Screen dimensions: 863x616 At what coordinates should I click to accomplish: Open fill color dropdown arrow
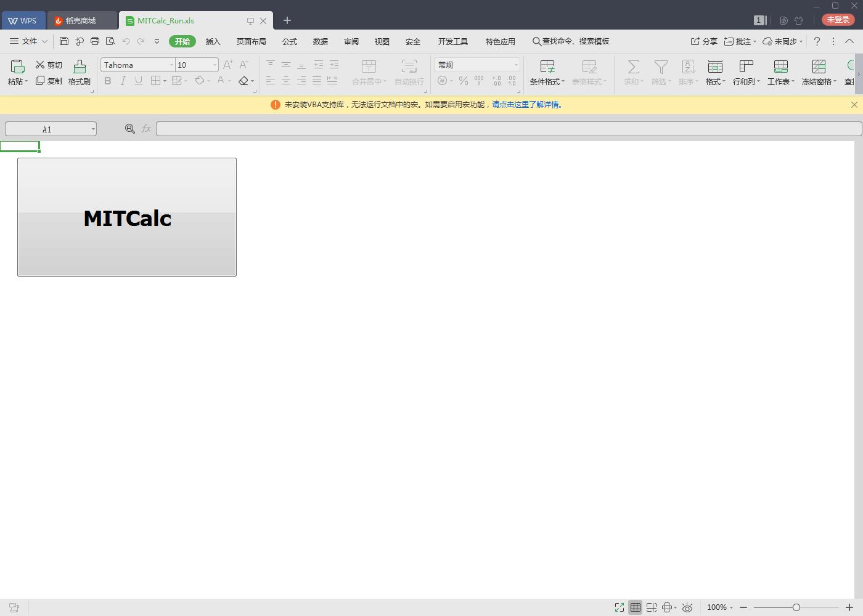209,81
